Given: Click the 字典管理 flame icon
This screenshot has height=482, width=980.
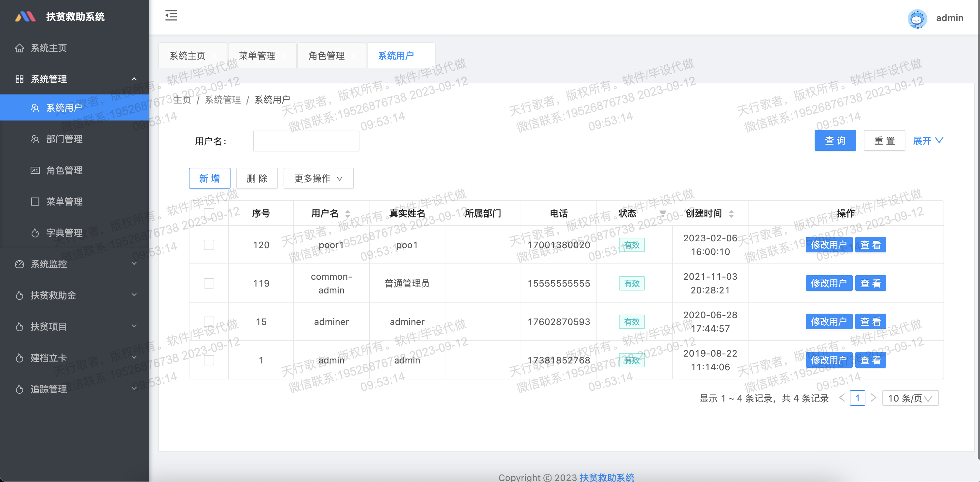Looking at the screenshot, I should (x=35, y=233).
